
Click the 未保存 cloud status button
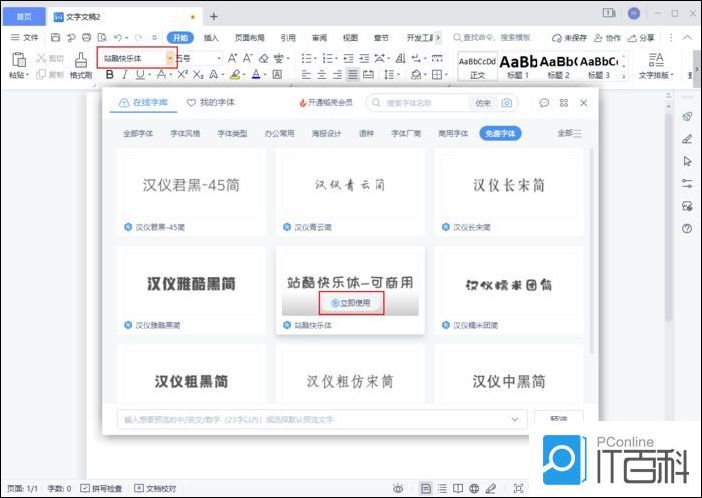point(569,38)
